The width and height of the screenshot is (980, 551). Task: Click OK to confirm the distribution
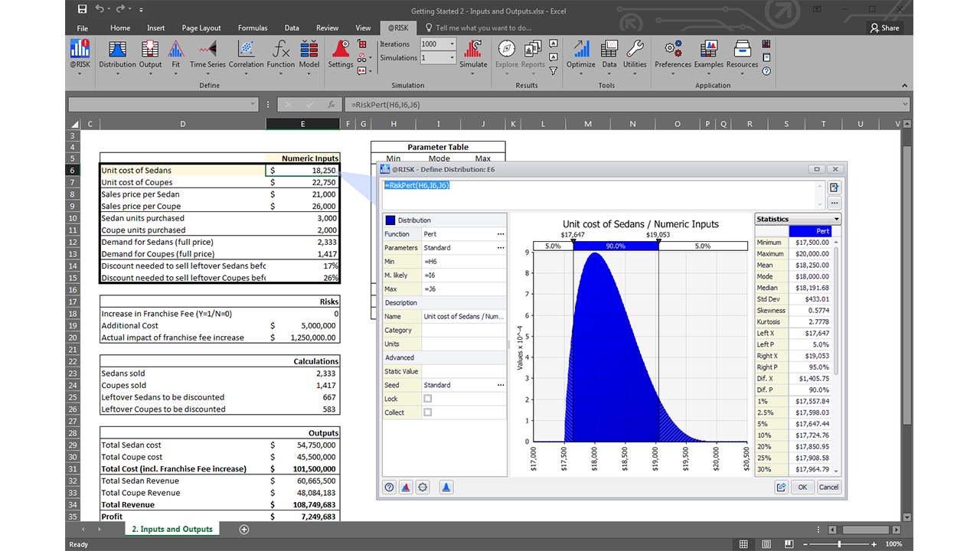click(x=802, y=487)
